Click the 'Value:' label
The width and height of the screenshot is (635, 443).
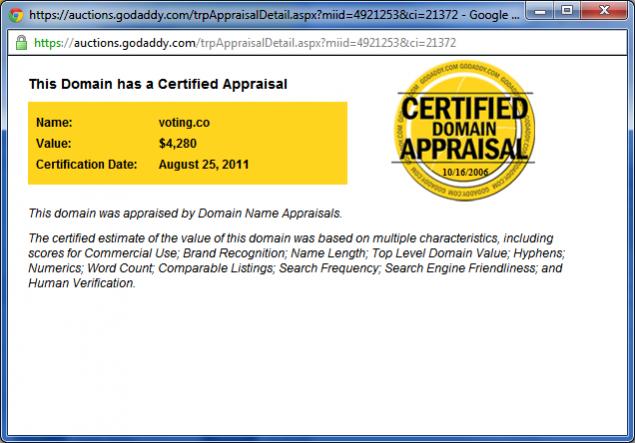point(53,143)
